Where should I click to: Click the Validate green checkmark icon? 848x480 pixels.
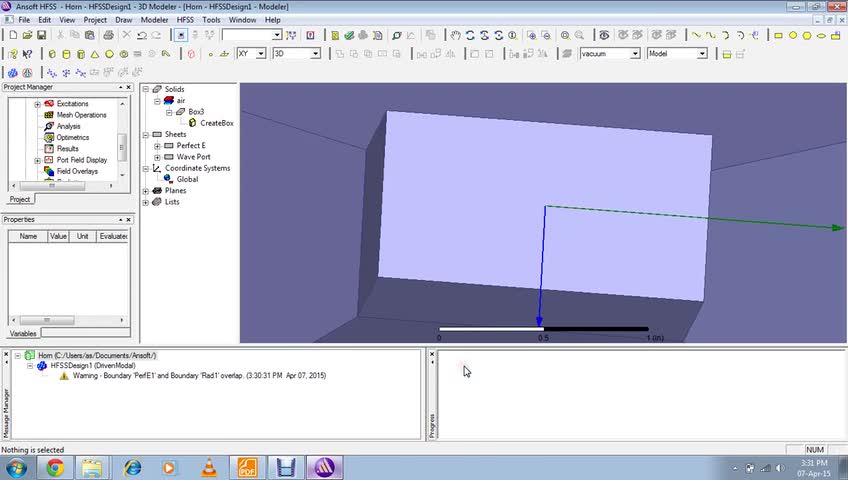coord(349,35)
